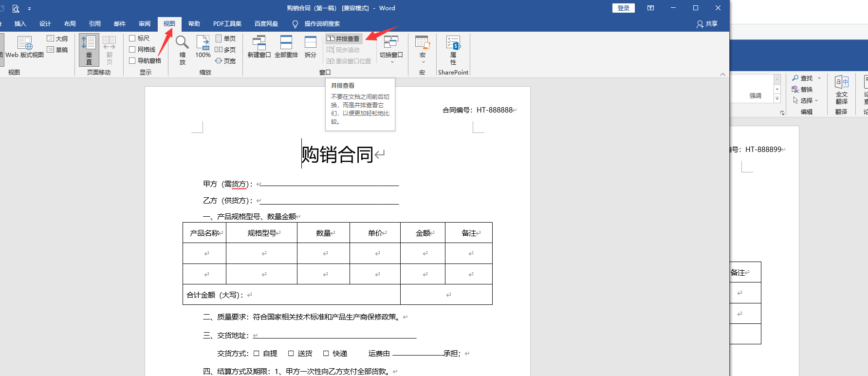Open the Insert tab
The width and height of the screenshot is (868, 376).
point(20,24)
